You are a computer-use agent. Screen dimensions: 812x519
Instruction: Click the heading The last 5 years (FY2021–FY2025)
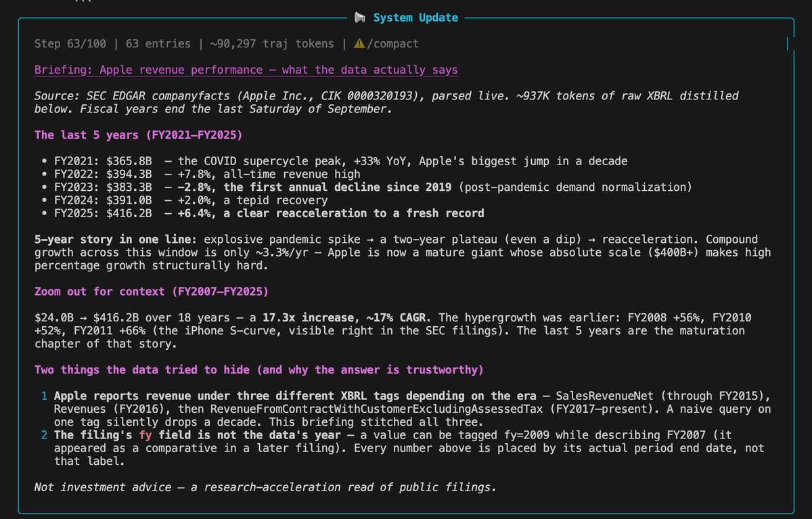coord(139,135)
